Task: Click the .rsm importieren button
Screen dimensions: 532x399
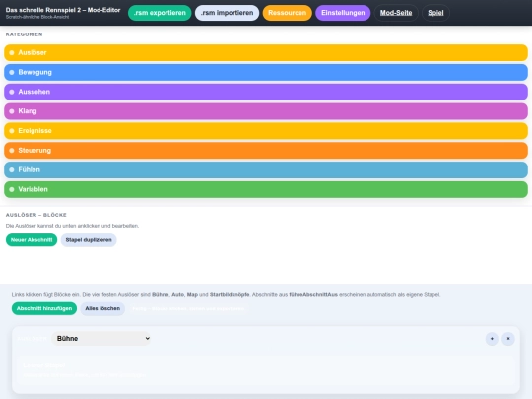Action: 227,13
